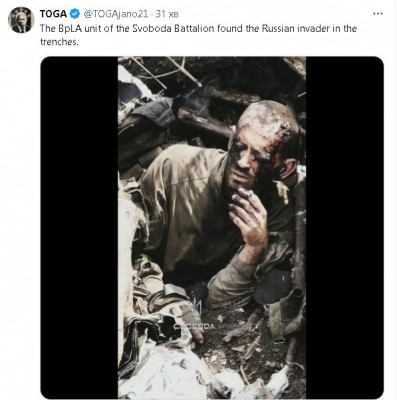Viewport: 397px width, 400px height.
Task: Expand tweet by clicking its text
Action: point(198,35)
